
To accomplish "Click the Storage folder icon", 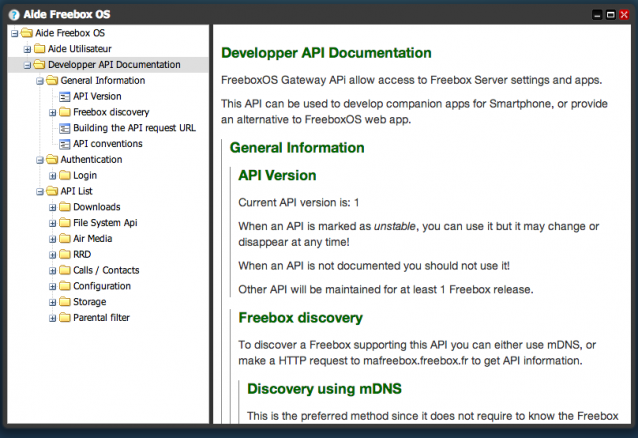I will coord(65,302).
